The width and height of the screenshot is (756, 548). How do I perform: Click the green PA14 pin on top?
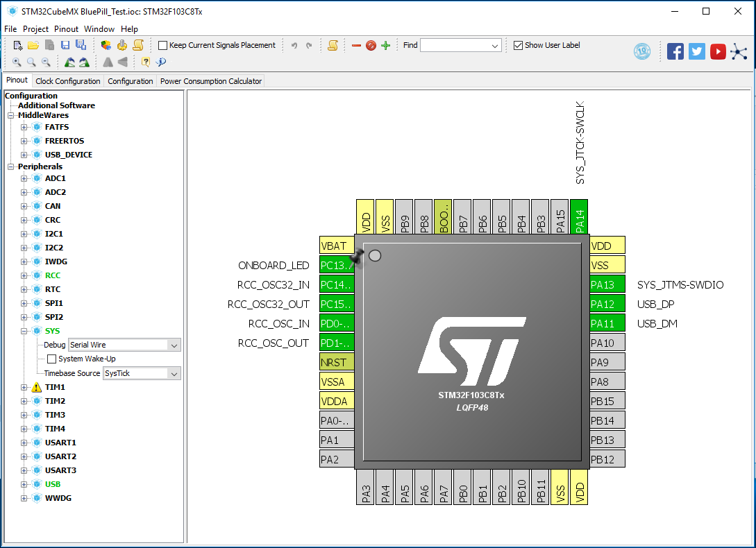[x=579, y=217]
